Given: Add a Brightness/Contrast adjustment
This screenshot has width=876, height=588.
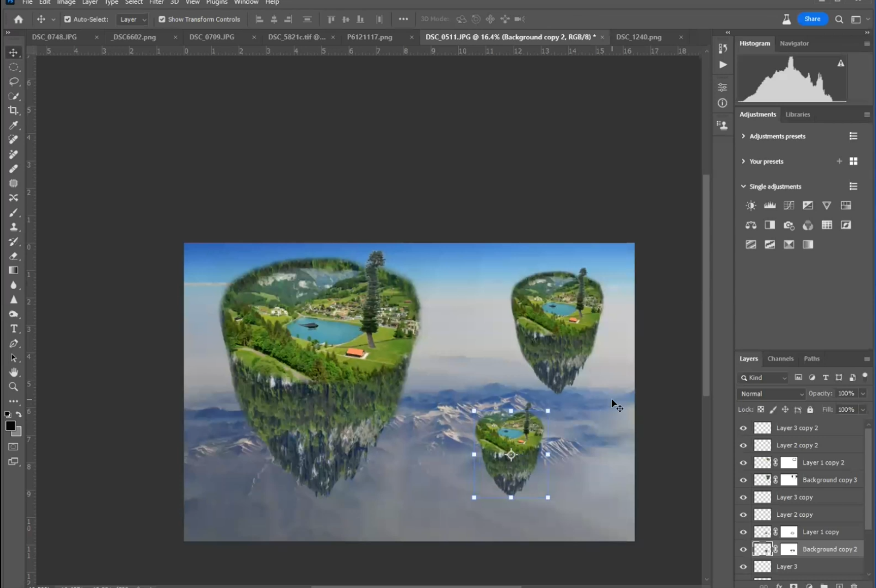Looking at the screenshot, I should [750, 206].
